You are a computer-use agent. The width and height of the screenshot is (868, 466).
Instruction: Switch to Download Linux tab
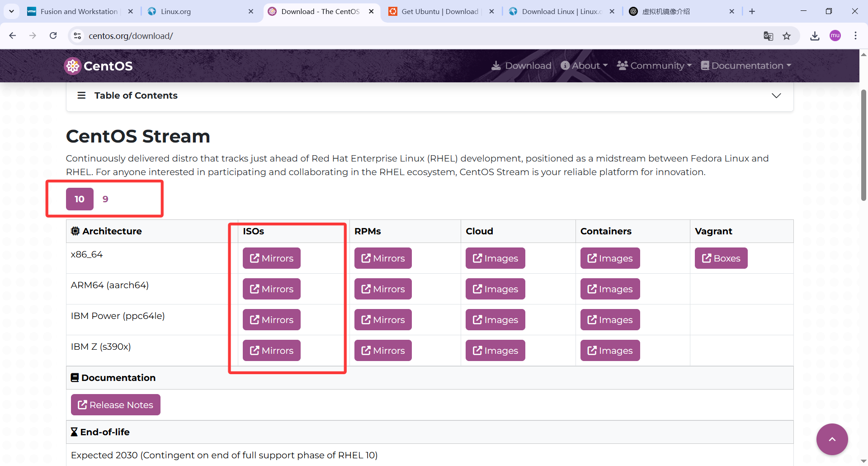click(x=561, y=11)
